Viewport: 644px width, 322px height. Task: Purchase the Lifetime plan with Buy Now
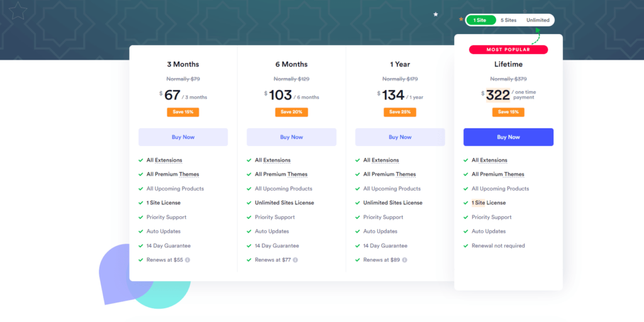tap(508, 137)
